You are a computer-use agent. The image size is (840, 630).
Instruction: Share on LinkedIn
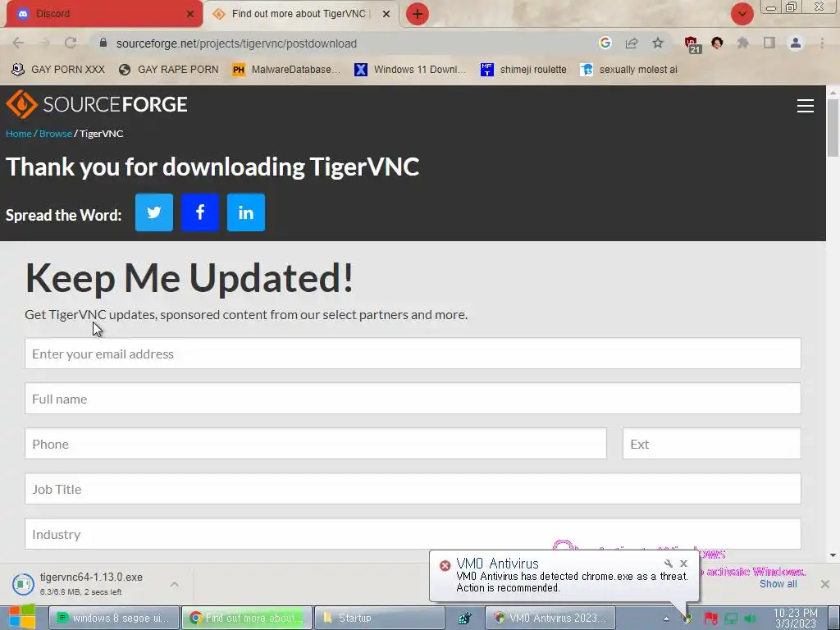246,212
